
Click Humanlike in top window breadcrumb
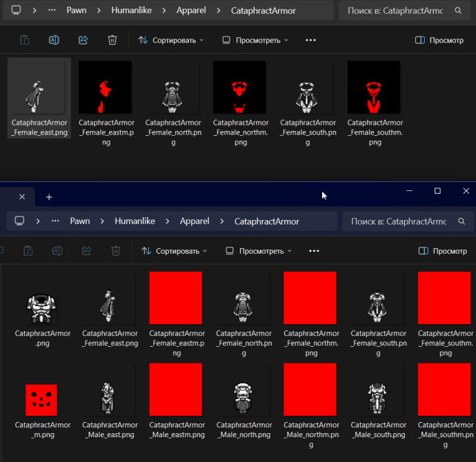(x=131, y=11)
